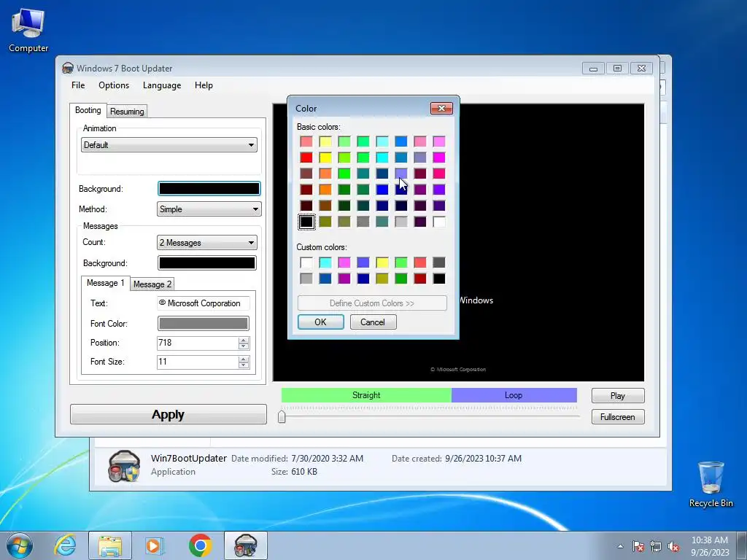Click the Loop animation segment
Image resolution: width=747 pixels, height=560 pixels.
coord(514,395)
